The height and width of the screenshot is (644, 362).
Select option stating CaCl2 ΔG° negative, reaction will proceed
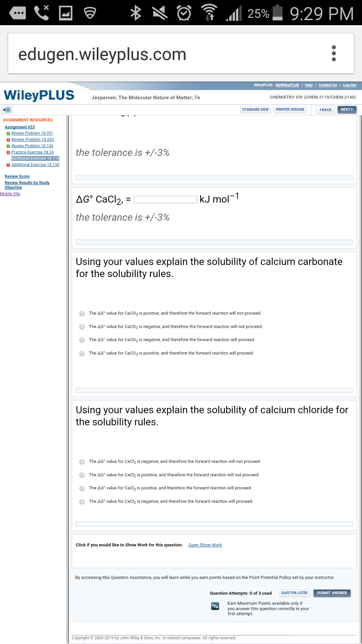82,501
